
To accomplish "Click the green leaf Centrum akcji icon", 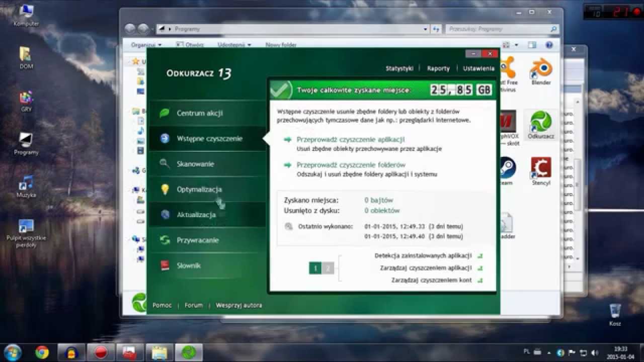I will point(165,113).
